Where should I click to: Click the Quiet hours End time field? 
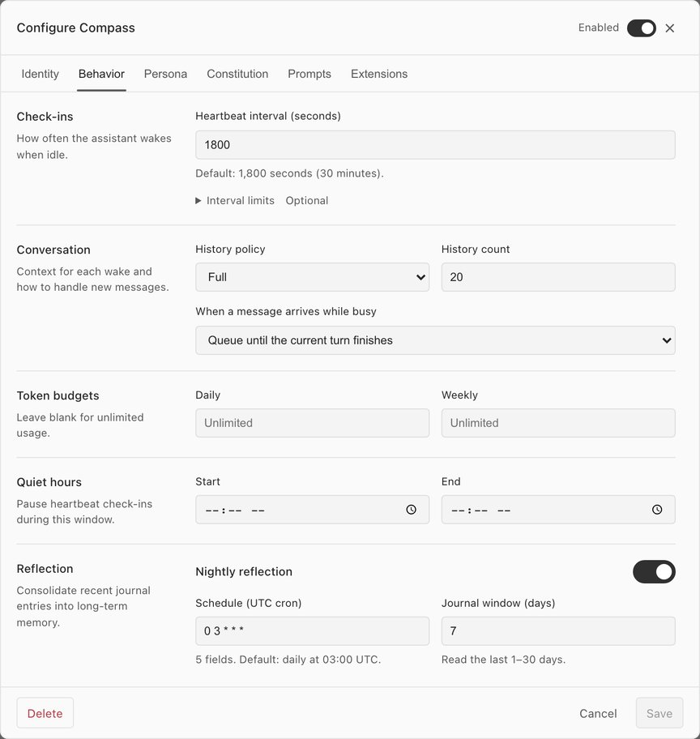pos(558,510)
